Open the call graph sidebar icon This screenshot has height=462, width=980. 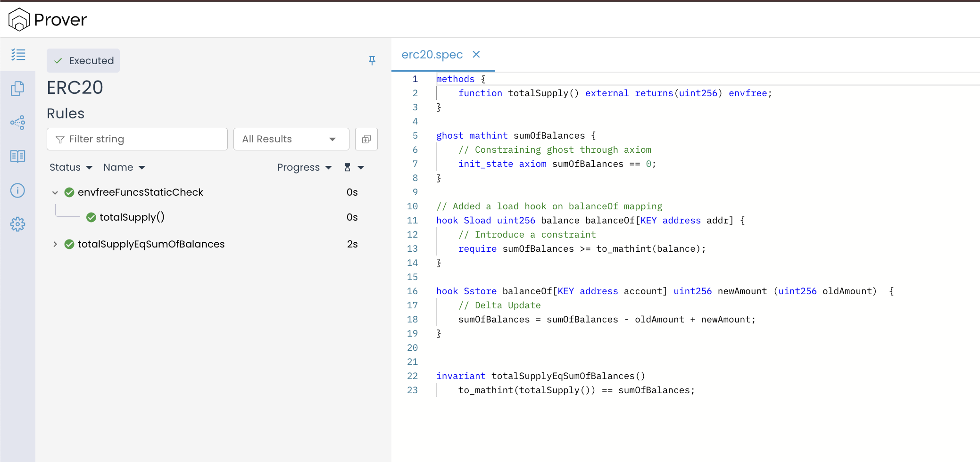tap(18, 123)
